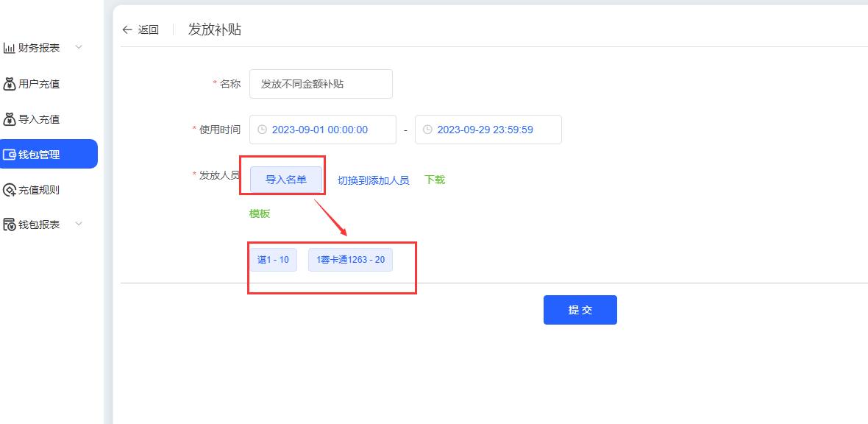Click the 切换到添加人员 link

(x=373, y=180)
